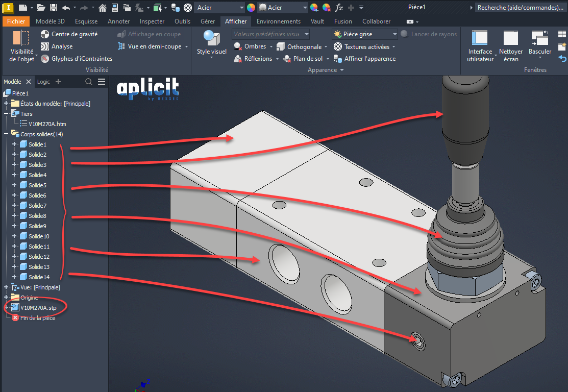Expand the Solide1 tree node

click(x=14, y=144)
